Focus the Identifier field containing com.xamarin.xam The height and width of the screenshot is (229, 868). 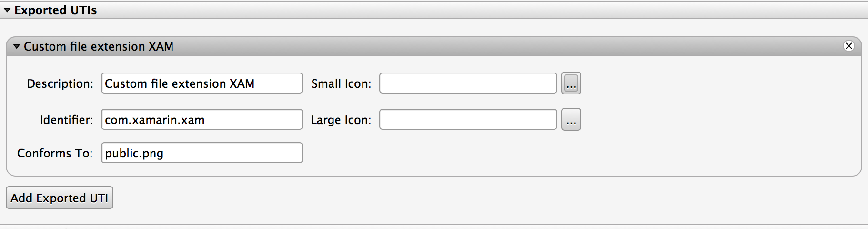pos(202,119)
